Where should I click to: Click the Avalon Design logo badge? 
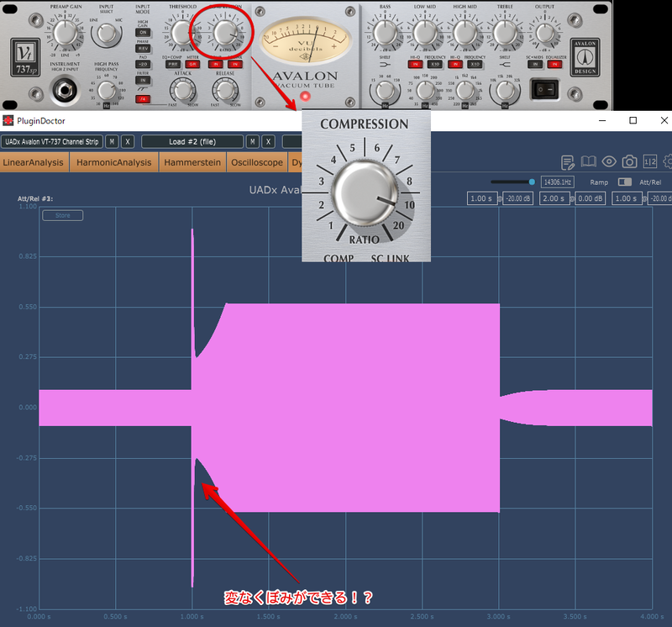(x=585, y=57)
